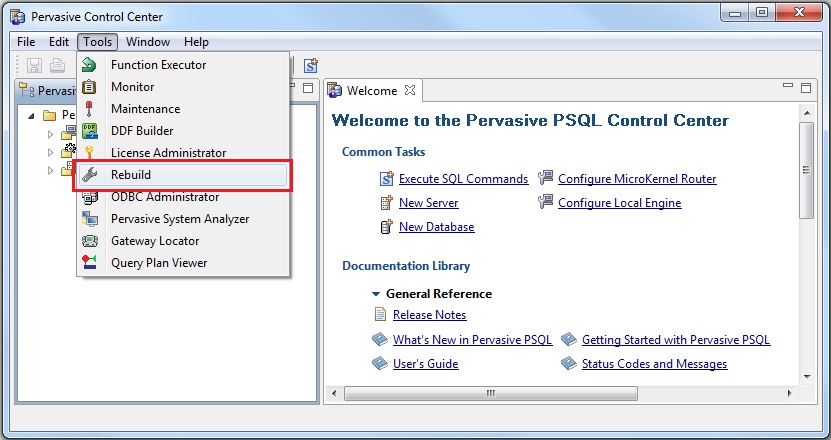
Task: Select Gateway Locator menu entry
Action: pos(155,241)
